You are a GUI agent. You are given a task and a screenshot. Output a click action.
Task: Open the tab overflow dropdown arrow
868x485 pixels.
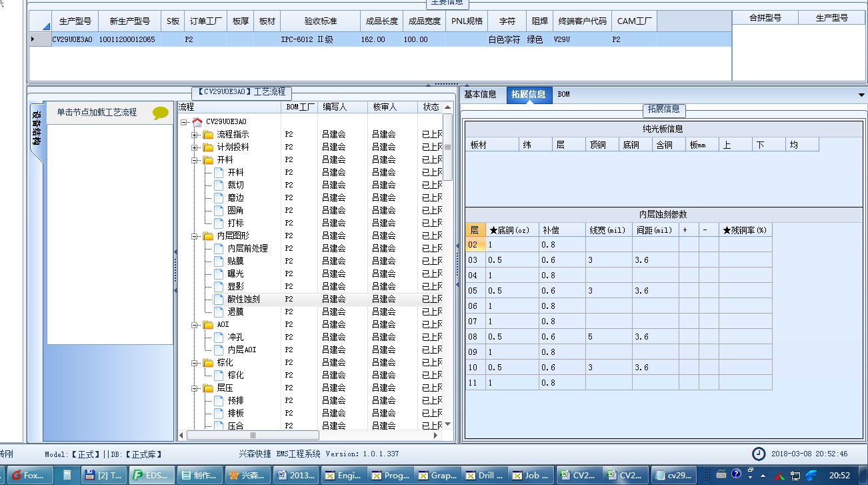tap(862, 95)
